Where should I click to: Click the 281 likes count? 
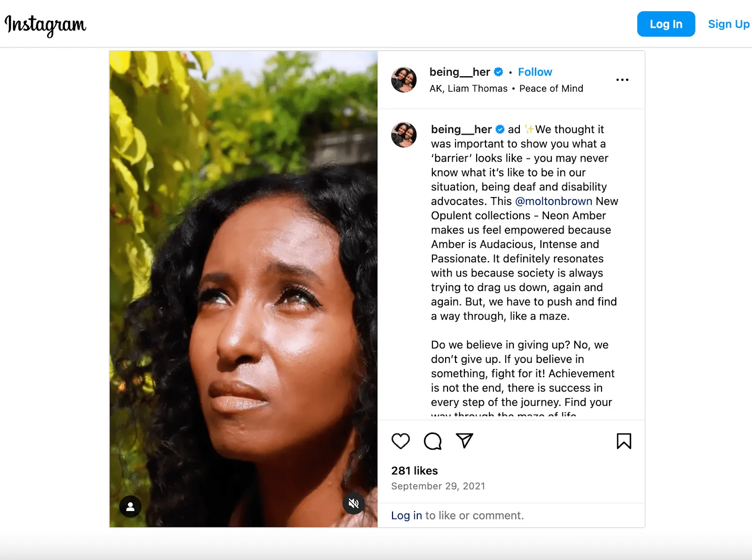tap(414, 471)
